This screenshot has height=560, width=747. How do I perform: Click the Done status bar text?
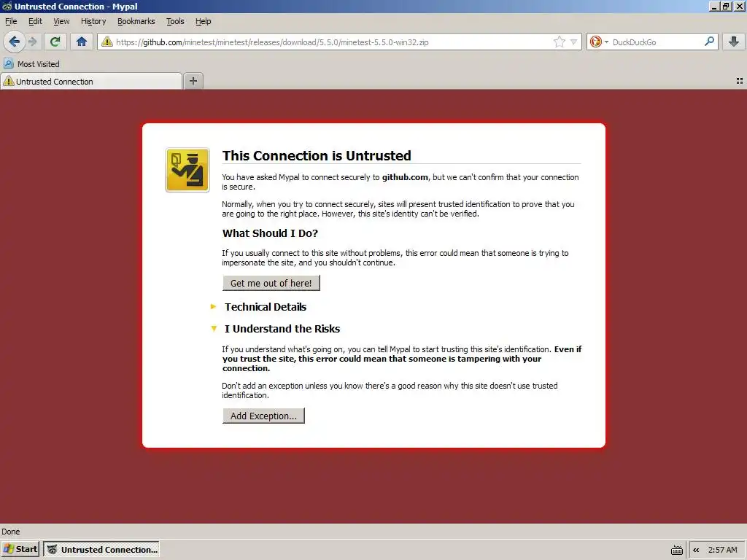pos(10,532)
